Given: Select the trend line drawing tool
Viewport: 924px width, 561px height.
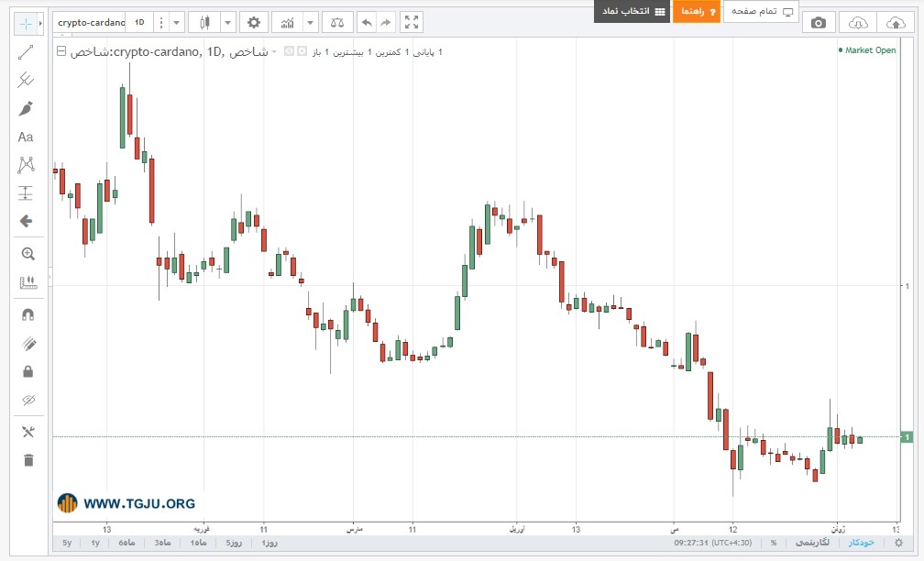Looking at the screenshot, I should point(26,52).
